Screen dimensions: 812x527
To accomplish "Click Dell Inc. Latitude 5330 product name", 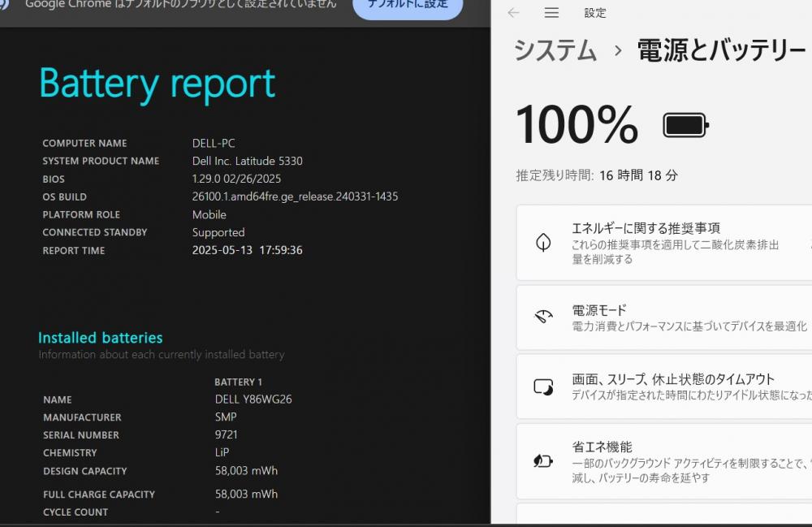I will [x=247, y=161].
